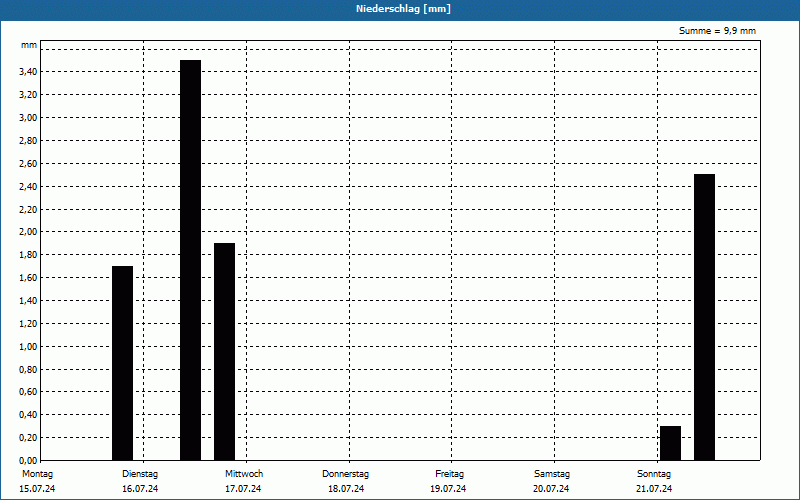
Task: Click the y-axis value 0,20
Action: tap(28, 438)
